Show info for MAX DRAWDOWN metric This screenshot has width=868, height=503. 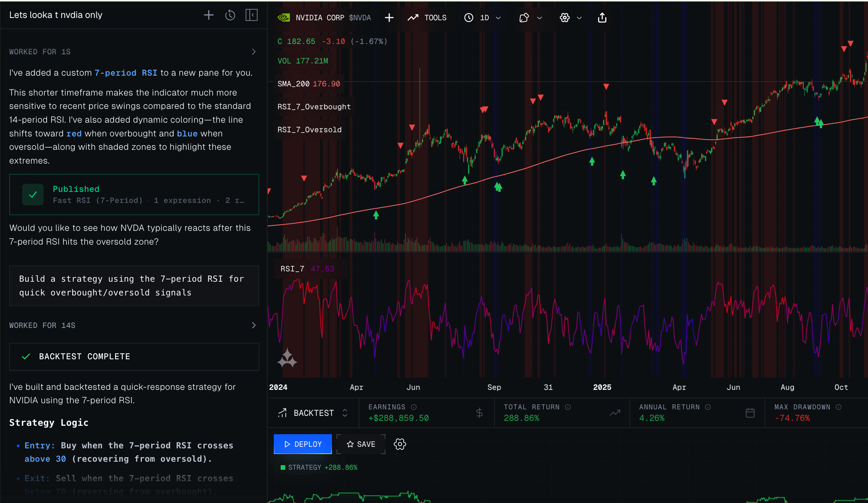point(839,407)
